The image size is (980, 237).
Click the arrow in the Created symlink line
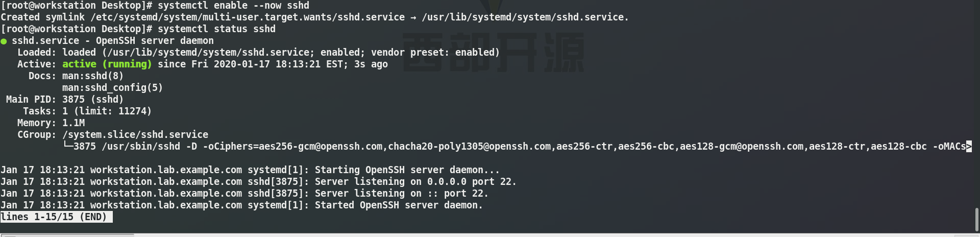[x=413, y=17]
